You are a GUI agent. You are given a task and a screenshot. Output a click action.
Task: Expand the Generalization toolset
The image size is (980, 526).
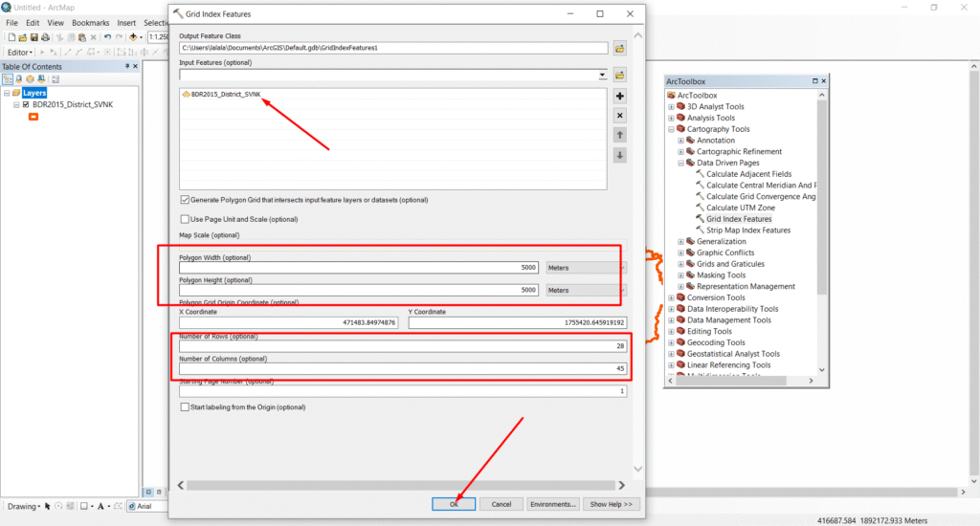[x=680, y=242]
